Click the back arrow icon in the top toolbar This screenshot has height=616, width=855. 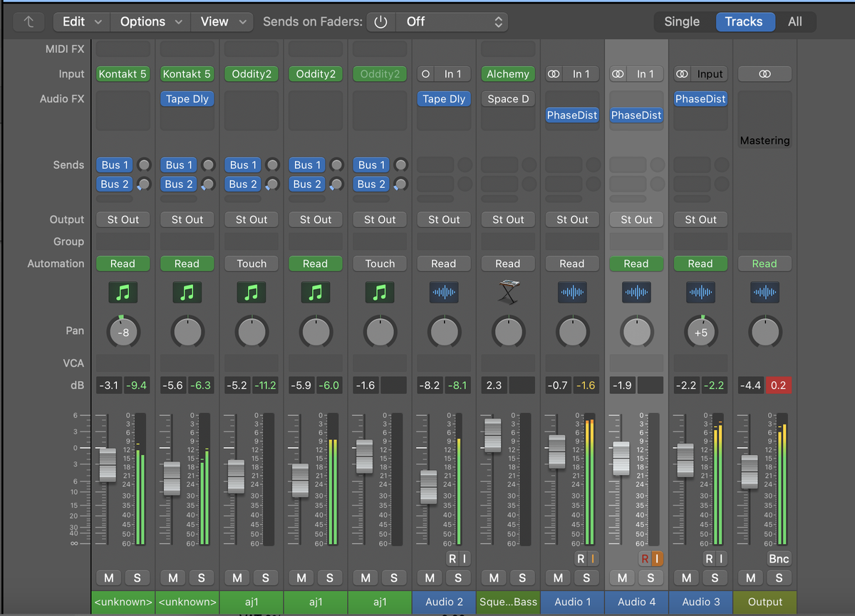click(x=28, y=22)
